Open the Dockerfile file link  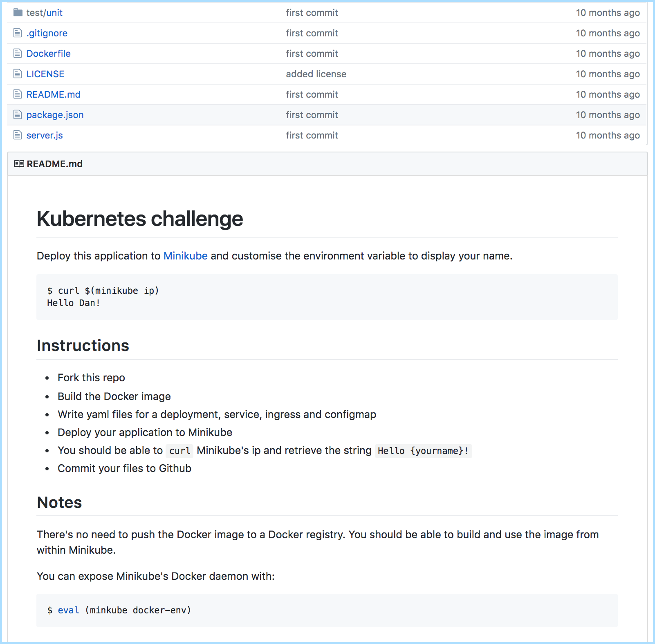(49, 54)
